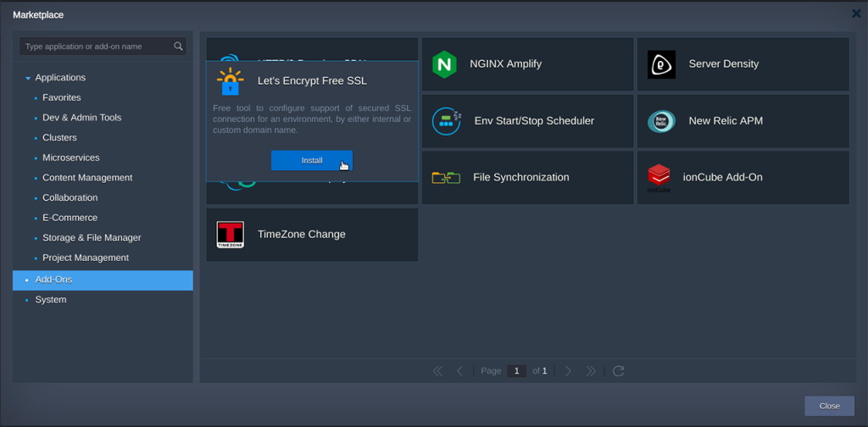Image resolution: width=868 pixels, height=427 pixels.
Task: Open the Clusters category
Action: (60, 137)
